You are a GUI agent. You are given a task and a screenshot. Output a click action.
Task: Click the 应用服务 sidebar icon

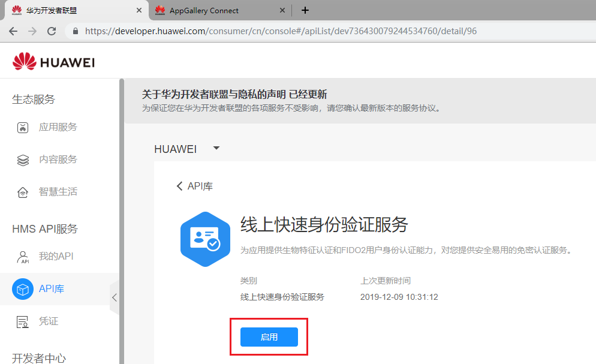pyautogui.click(x=23, y=127)
